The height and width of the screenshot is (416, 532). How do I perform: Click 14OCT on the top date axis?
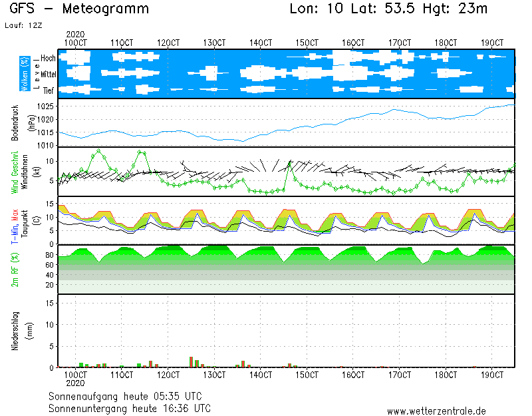pyautogui.click(x=261, y=43)
